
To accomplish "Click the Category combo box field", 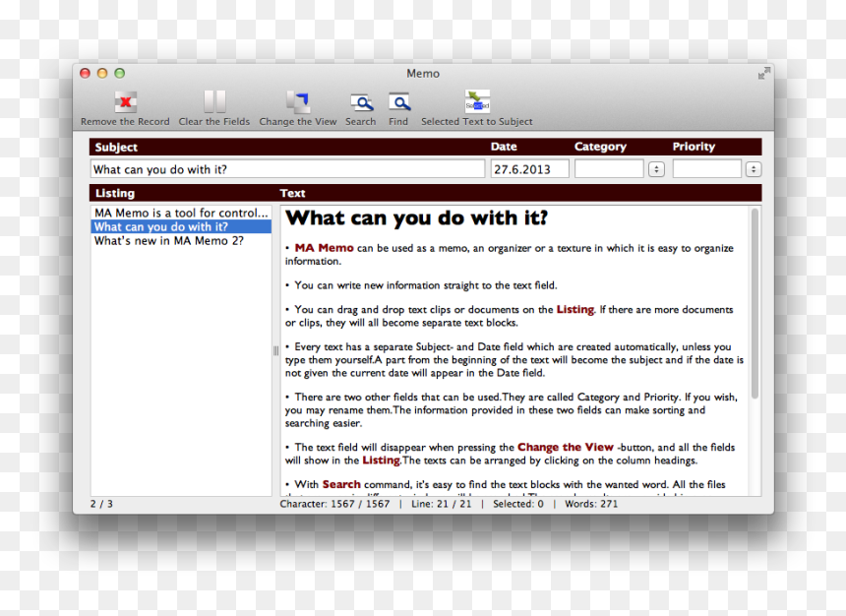I will point(609,169).
